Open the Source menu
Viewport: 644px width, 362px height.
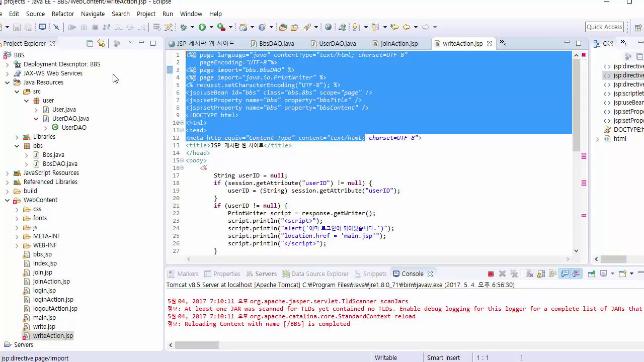35,14
